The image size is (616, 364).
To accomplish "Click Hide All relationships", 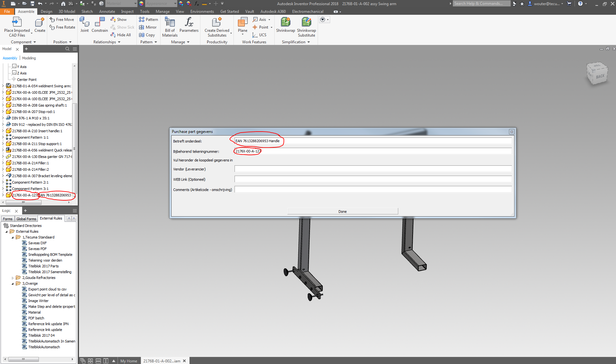I will [x=120, y=35].
